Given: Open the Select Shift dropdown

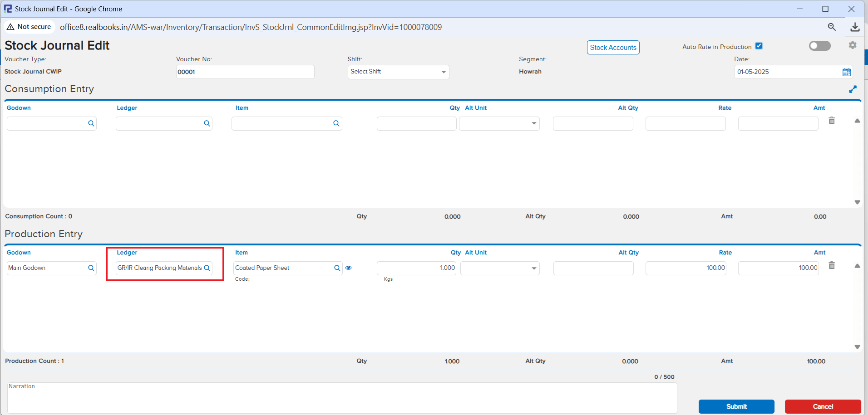Looking at the screenshot, I should [398, 72].
